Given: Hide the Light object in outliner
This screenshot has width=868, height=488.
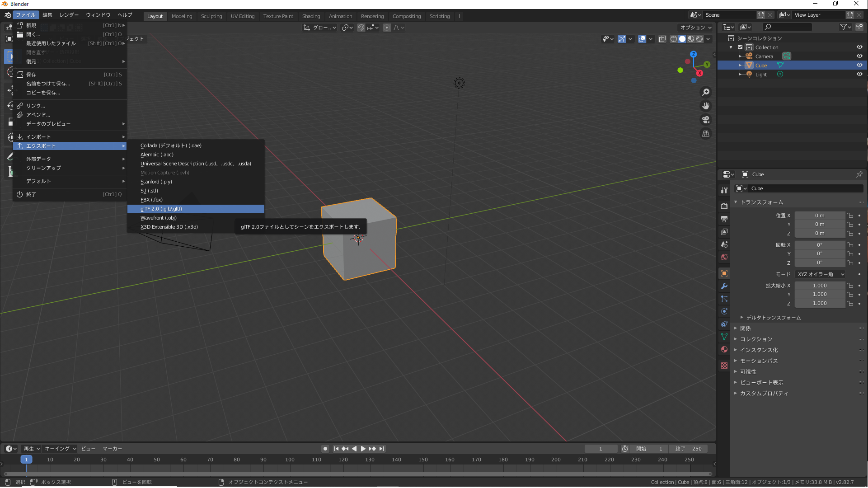Looking at the screenshot, I should click(859, 74).
